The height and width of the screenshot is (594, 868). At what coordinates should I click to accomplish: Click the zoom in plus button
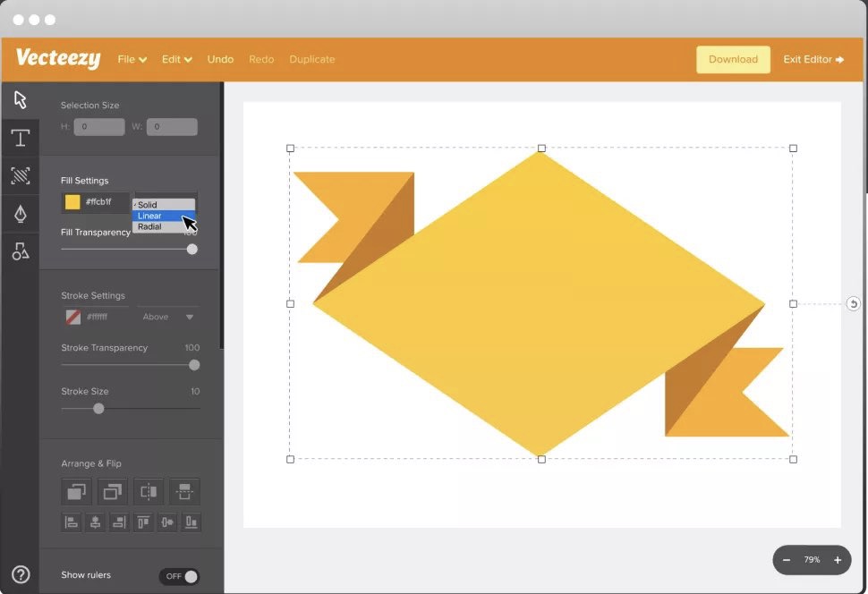click(838, 560)
